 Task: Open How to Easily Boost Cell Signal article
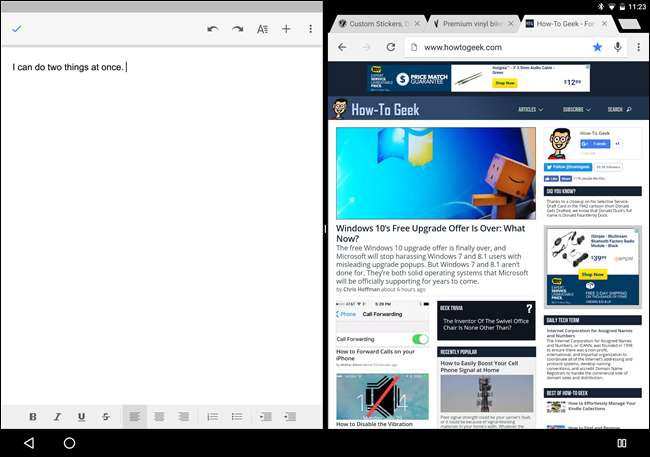[x=479, y=366]
